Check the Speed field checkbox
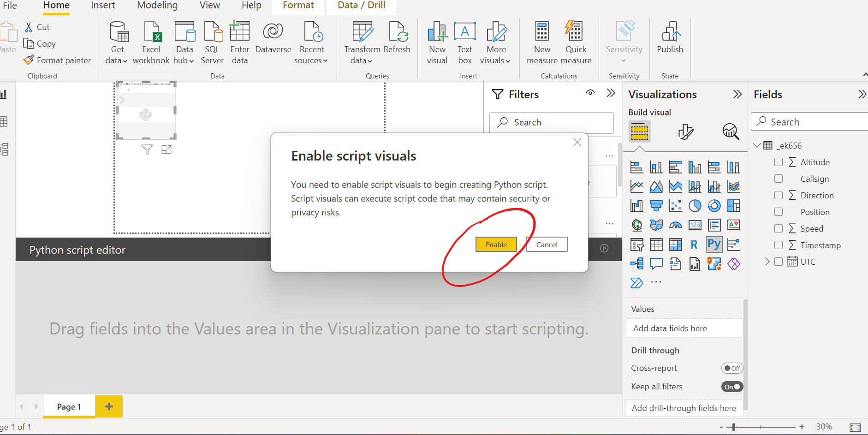The image size is (868, 435). tap(779, 228)
